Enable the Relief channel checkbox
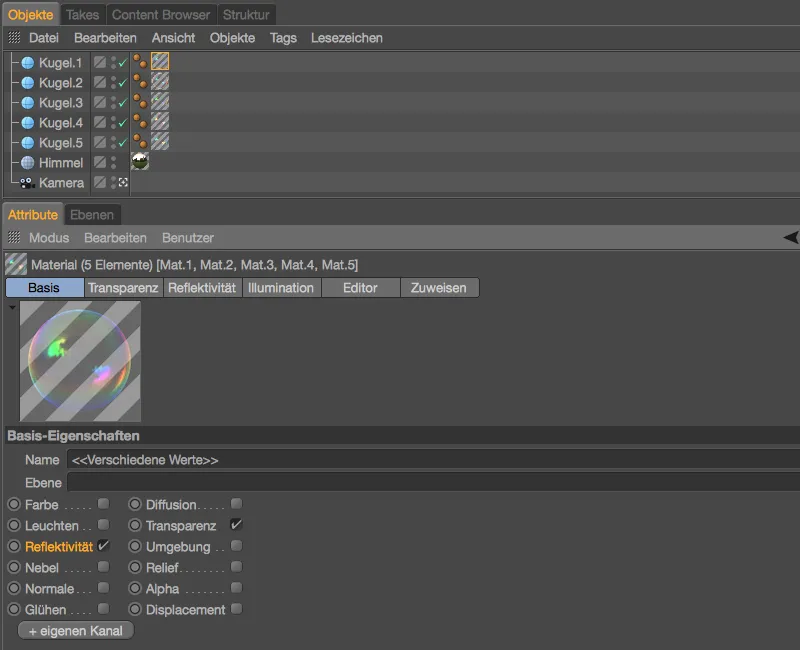 pyautogui.click(x=236, y=567)
